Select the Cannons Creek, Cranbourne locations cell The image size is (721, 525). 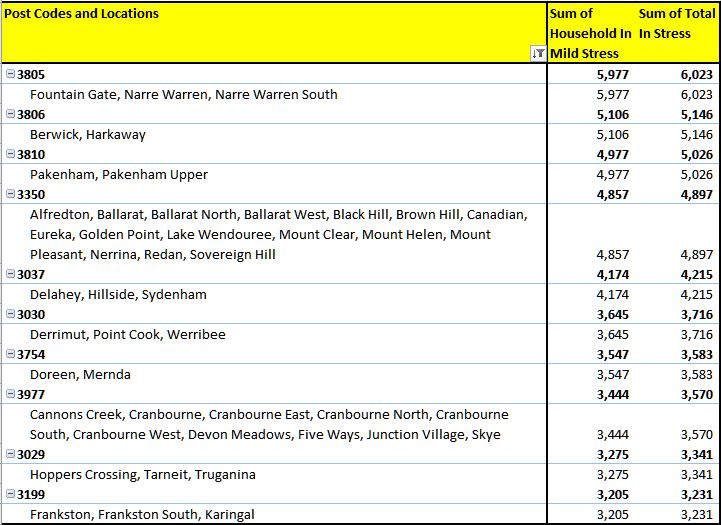(274, 424)
